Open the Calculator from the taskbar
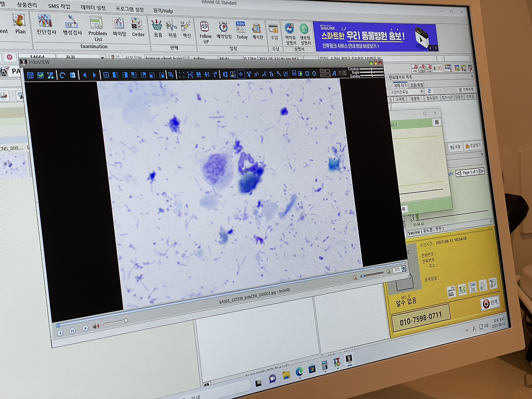532x399 pixels. coord(325,366)
